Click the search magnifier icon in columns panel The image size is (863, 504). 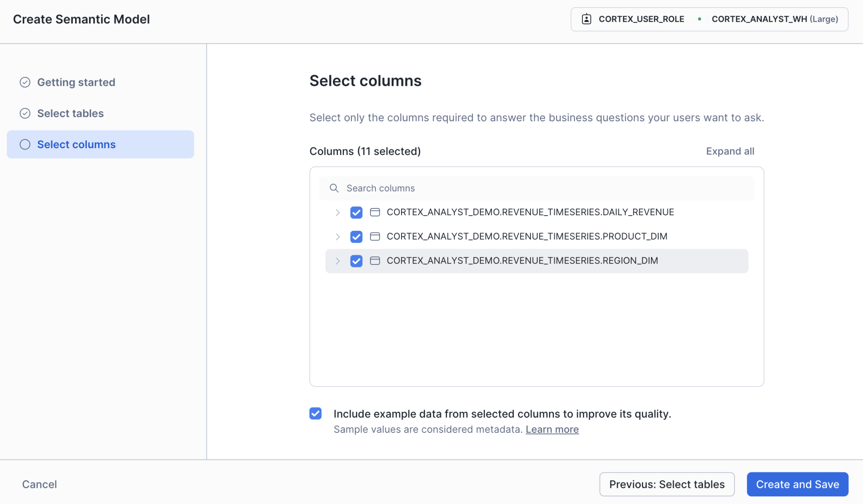tap(334, 188)
